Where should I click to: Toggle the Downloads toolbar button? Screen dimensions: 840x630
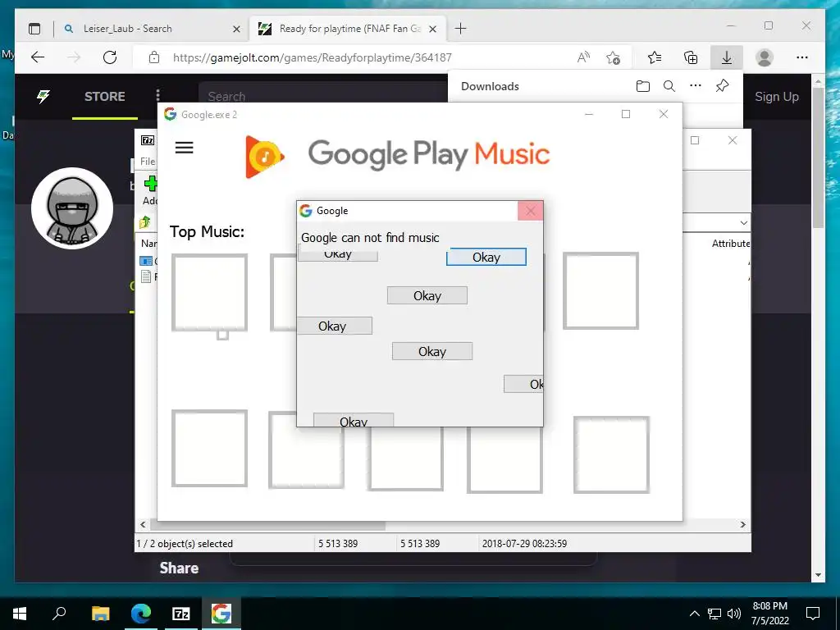point(727,57)
